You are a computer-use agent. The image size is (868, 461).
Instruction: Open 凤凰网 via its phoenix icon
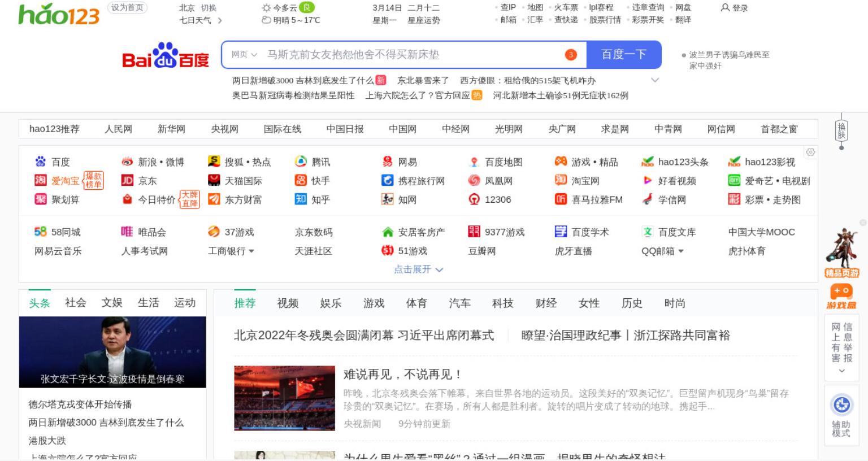click(474, 180)
